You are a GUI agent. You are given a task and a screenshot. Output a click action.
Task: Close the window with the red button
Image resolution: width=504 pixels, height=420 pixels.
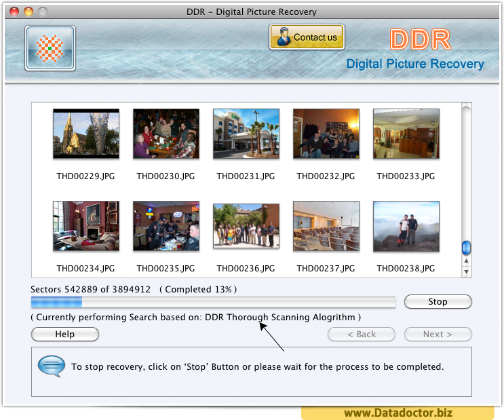14,12
